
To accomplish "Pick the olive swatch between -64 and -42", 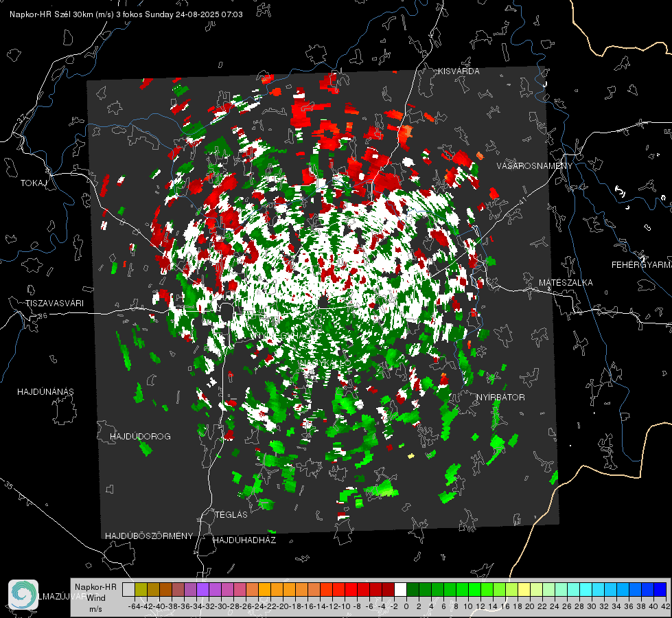I will (141, 589).
